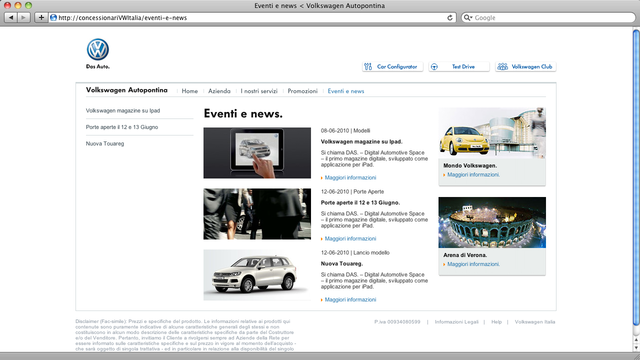Click the site globe icon in address bar
Image resolution: width=640 pixels, height=360 pixels.
pos(53,18)
